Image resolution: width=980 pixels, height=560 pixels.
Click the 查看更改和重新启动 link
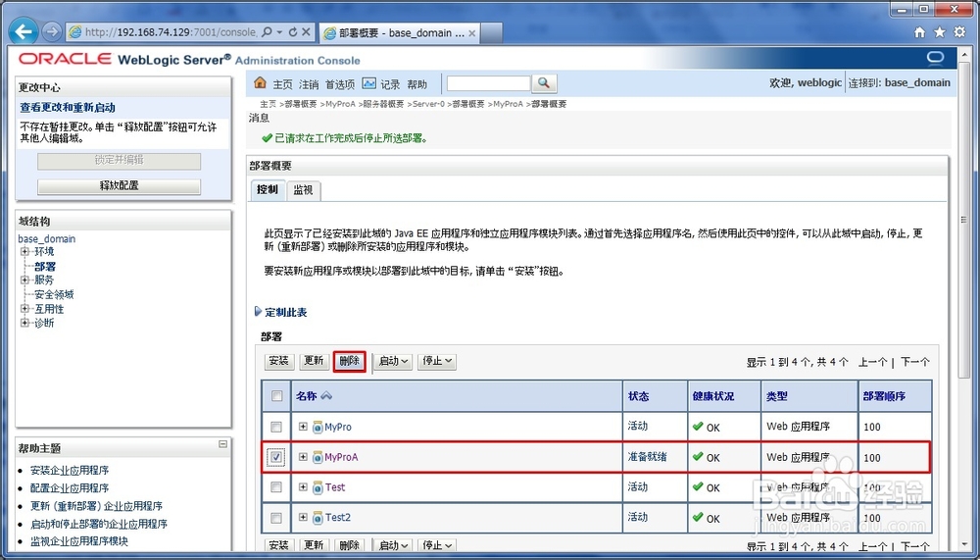(x=68, y=107)
